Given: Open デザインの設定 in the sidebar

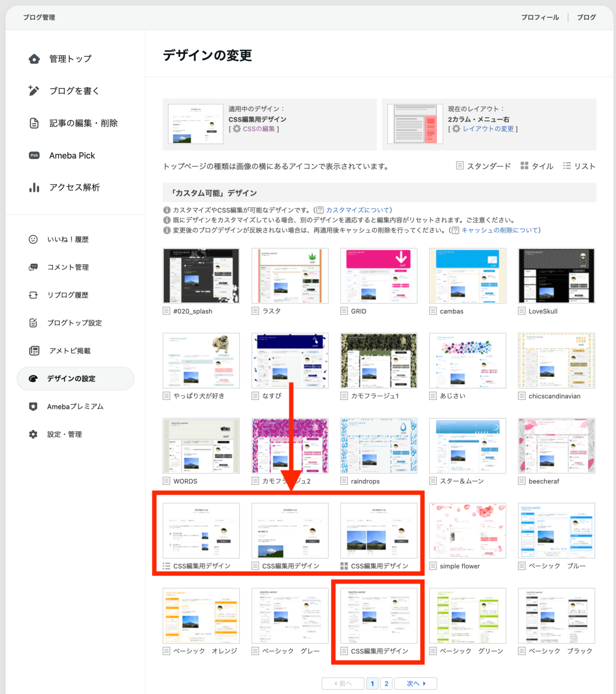Looking at the screenshot, I should 71,379.
